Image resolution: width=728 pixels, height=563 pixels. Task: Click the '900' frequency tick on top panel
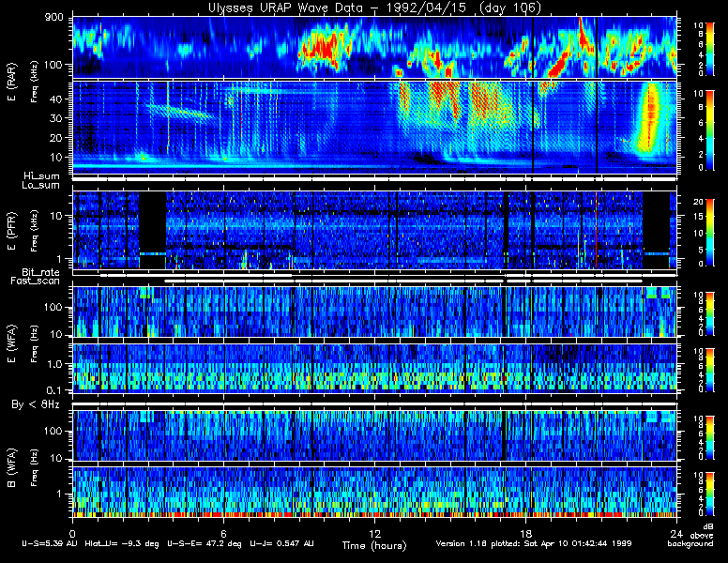click(53, 17)
